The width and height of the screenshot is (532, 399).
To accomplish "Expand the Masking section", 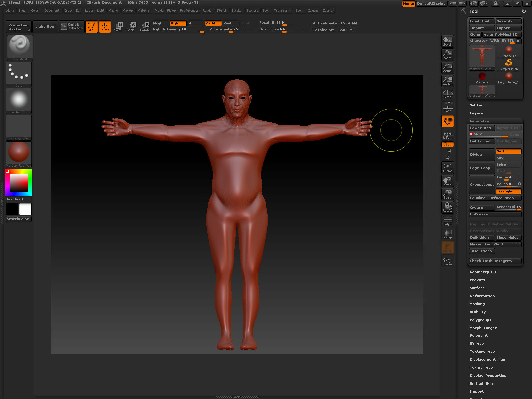I will (x=477, y=304).
